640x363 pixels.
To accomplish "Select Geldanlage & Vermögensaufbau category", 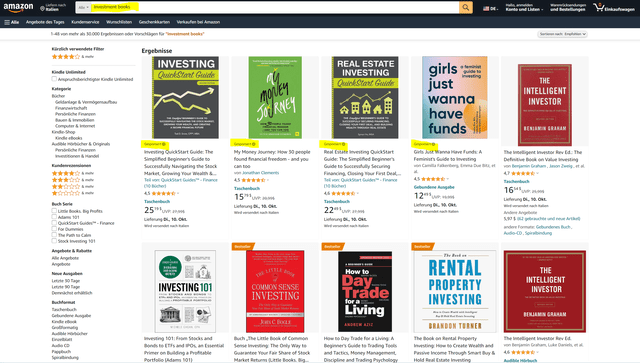I will click(86, 102).
